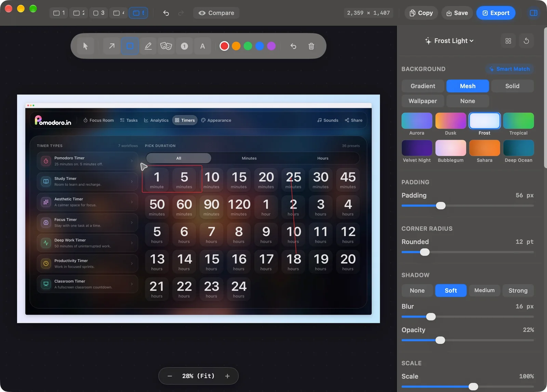
Task: Toggle the Compare view button
Action: pos(216,13)
